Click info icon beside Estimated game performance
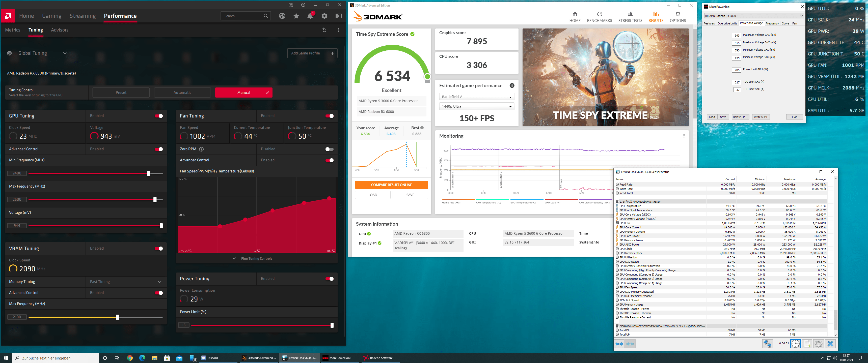The width and height of the screenshot is (868, 363). tap(512, 85)
